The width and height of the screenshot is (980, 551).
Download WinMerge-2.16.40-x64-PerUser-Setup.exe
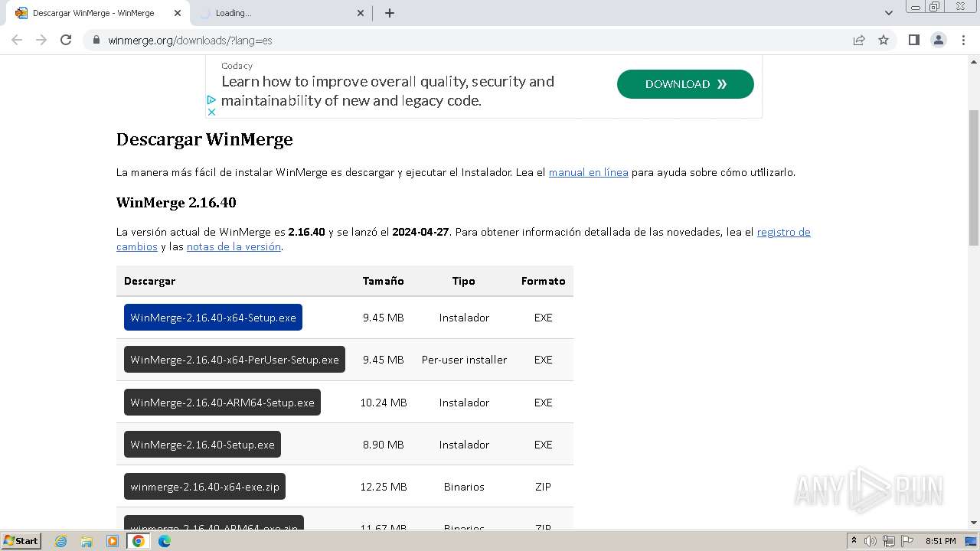point(234,360)
